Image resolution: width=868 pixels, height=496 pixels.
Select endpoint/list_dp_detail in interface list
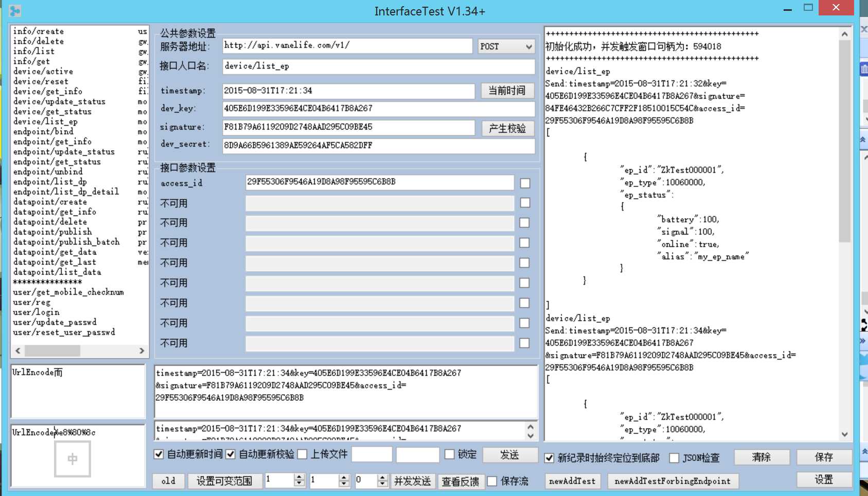coord(66,192)
